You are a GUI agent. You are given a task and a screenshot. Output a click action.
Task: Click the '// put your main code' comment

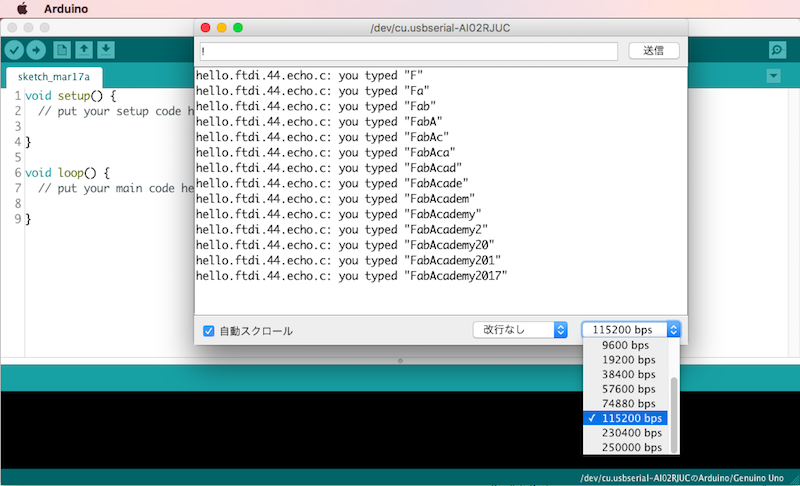116,188
